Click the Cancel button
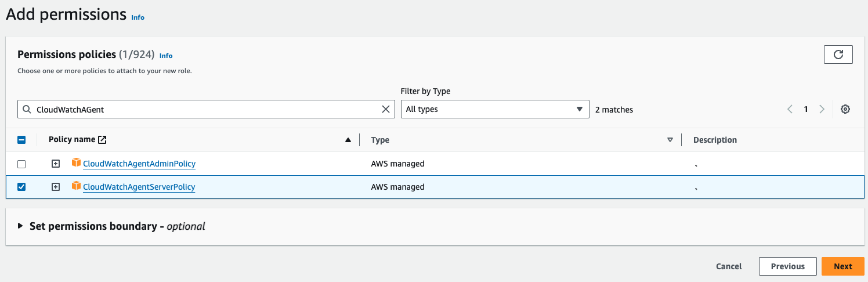 729,266
